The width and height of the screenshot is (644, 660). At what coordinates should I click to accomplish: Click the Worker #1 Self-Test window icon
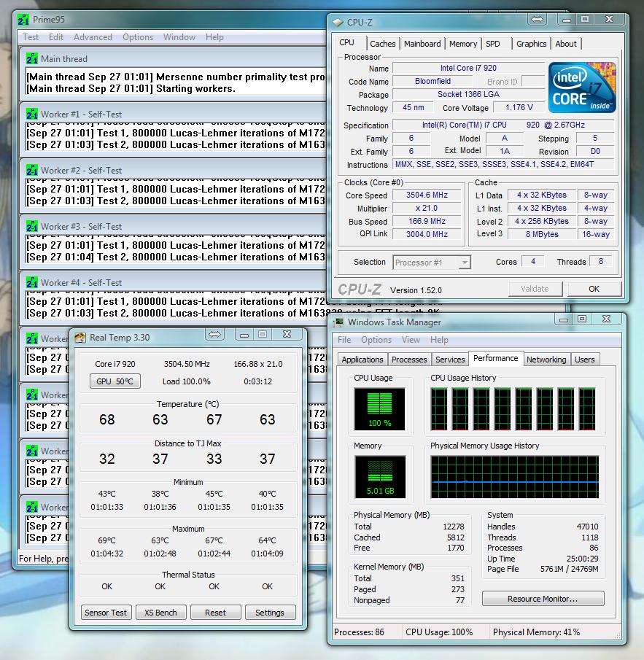click(32, 114)
